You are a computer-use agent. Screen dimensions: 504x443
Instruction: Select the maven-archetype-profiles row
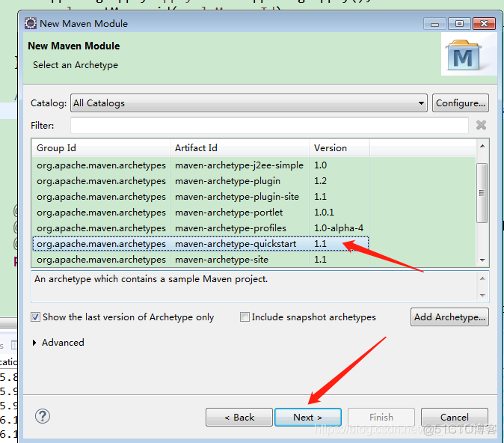pyautogui.click(x=200, y=228)
